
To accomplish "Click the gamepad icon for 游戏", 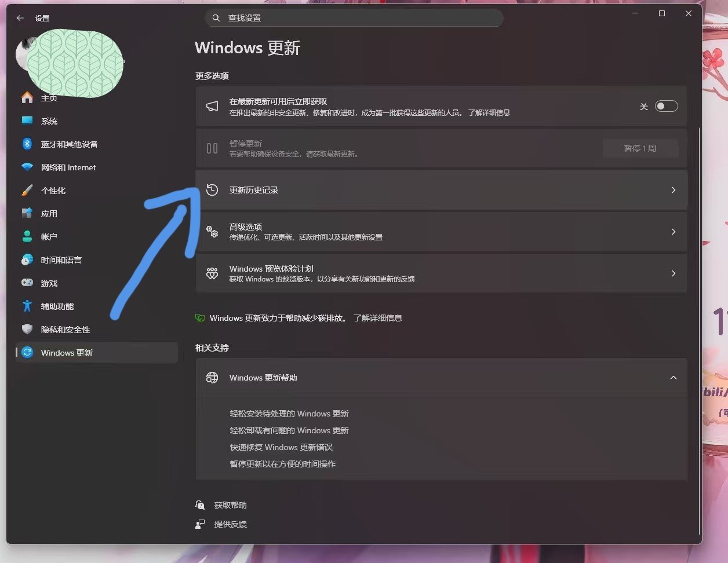I will pyautogui.click(x=27, y=283).
